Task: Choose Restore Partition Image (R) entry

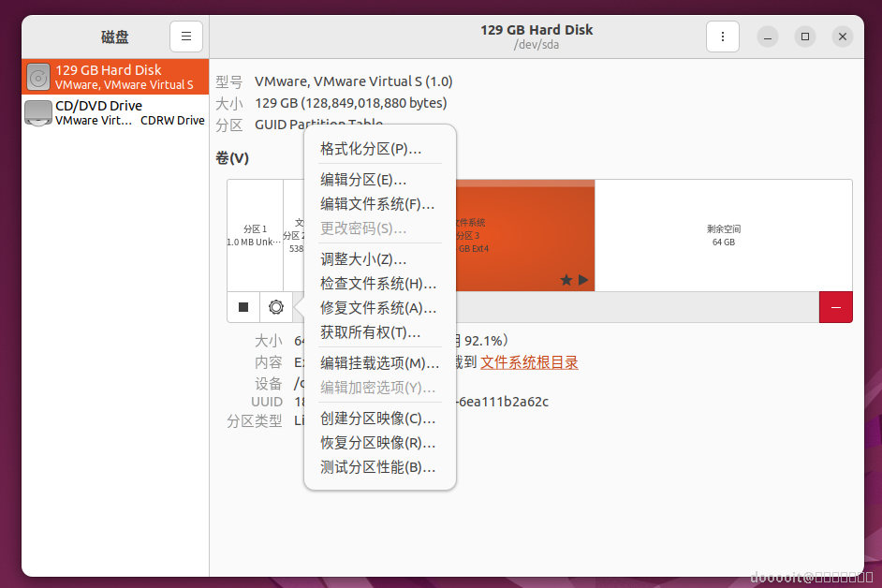Action: click(380, 443)
